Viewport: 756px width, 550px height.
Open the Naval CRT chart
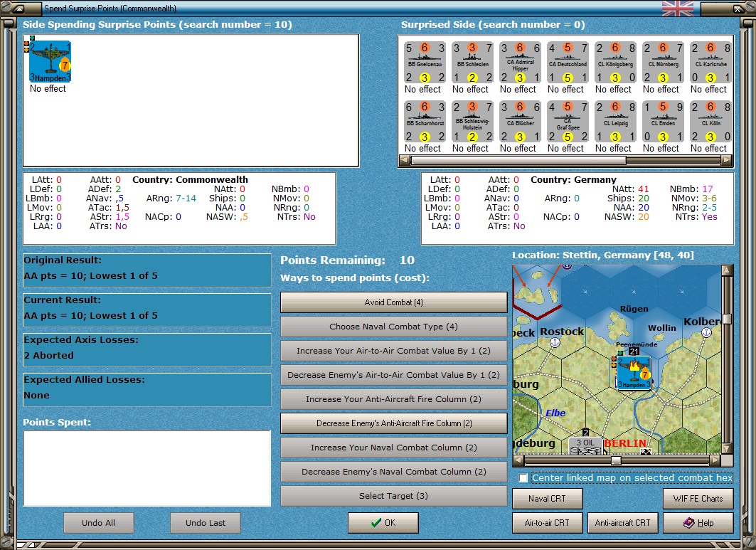pos(547,499)
